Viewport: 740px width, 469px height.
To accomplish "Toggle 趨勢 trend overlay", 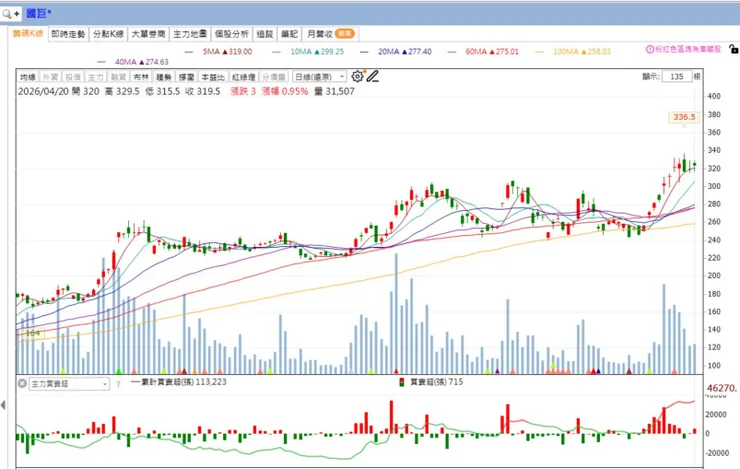I will tap(163, 77).
